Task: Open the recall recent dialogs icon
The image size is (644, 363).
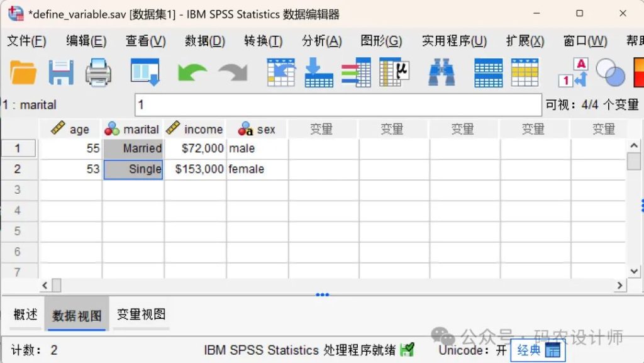Action: point(145,72)
